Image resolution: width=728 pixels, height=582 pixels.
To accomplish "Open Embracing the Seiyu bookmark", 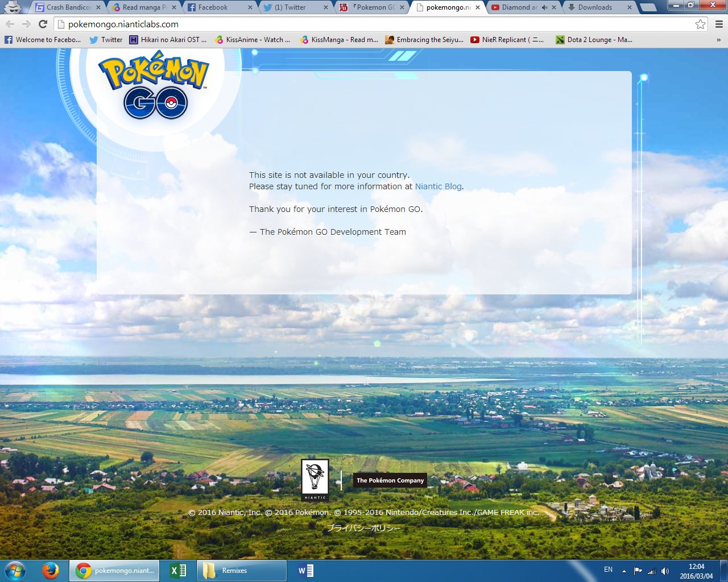I will click(424, 40).
